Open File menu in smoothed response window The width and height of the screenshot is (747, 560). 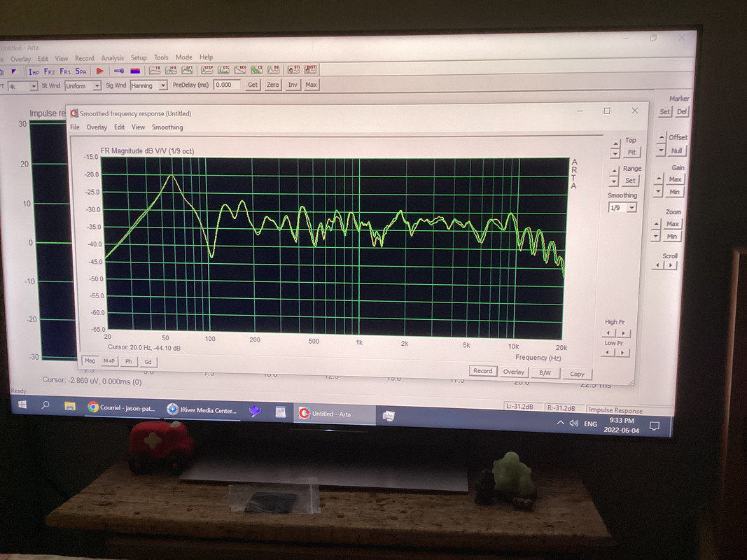[x=75, y=127]
